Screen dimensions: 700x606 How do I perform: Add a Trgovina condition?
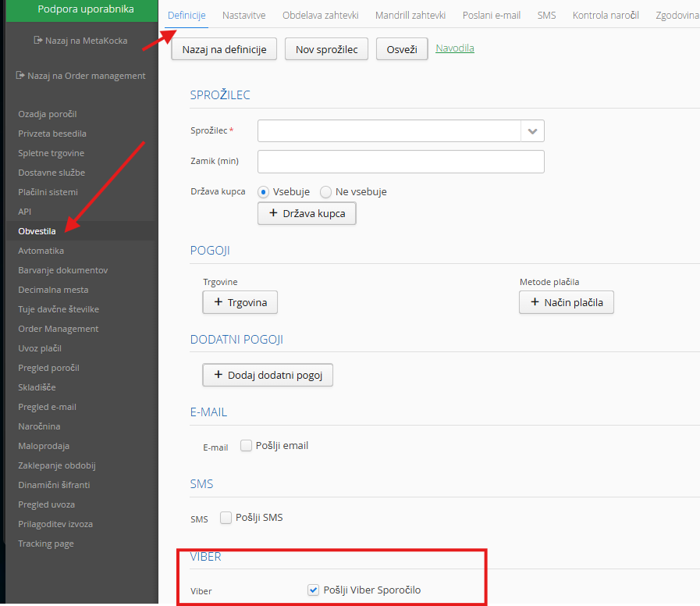[240, 302]
